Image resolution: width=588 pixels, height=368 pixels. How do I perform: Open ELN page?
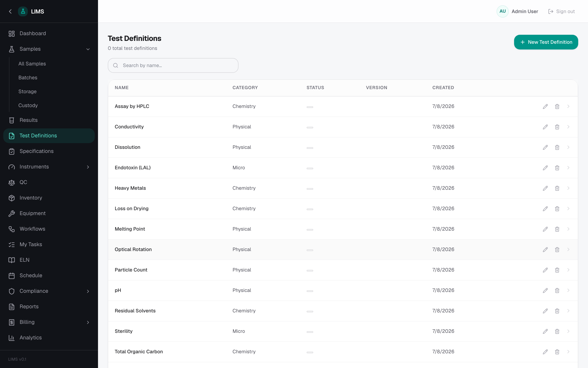pyautogui.click(x=49, y=260)
